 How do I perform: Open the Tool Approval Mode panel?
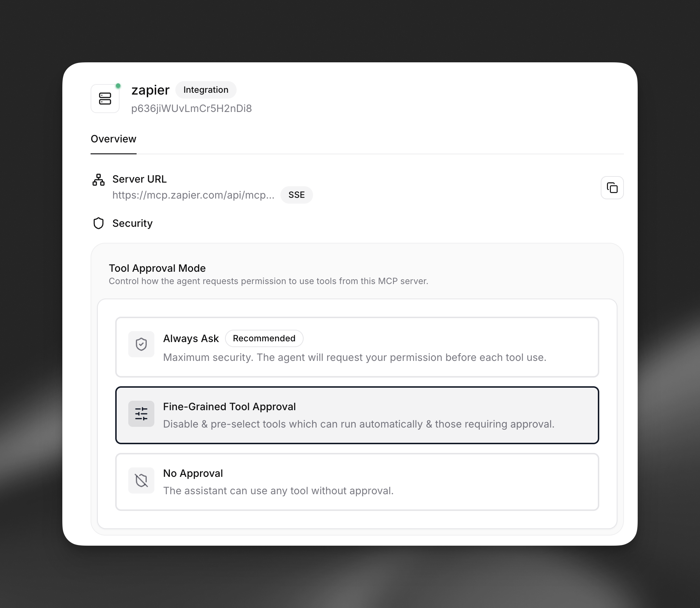(x=157, y=268)
